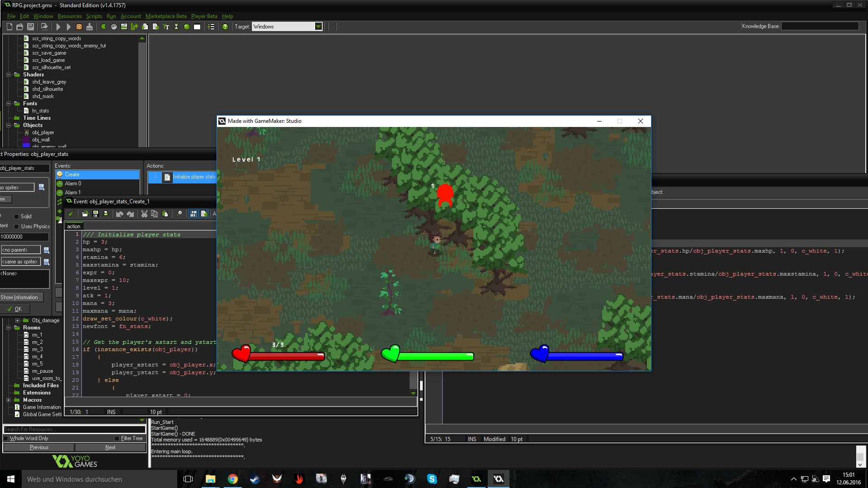Open the Target platform dropdown

tap(318, 27)
